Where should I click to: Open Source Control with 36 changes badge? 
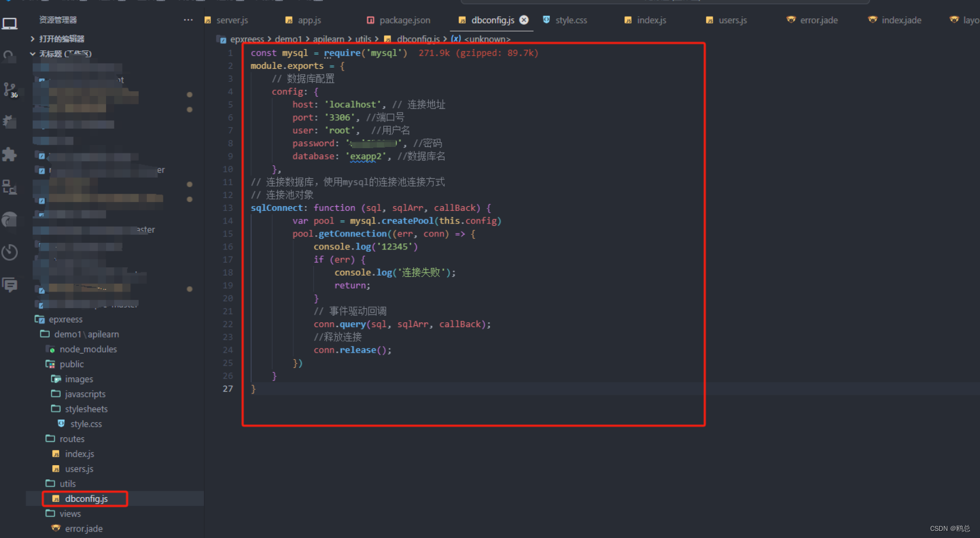(x=9, y=89)
